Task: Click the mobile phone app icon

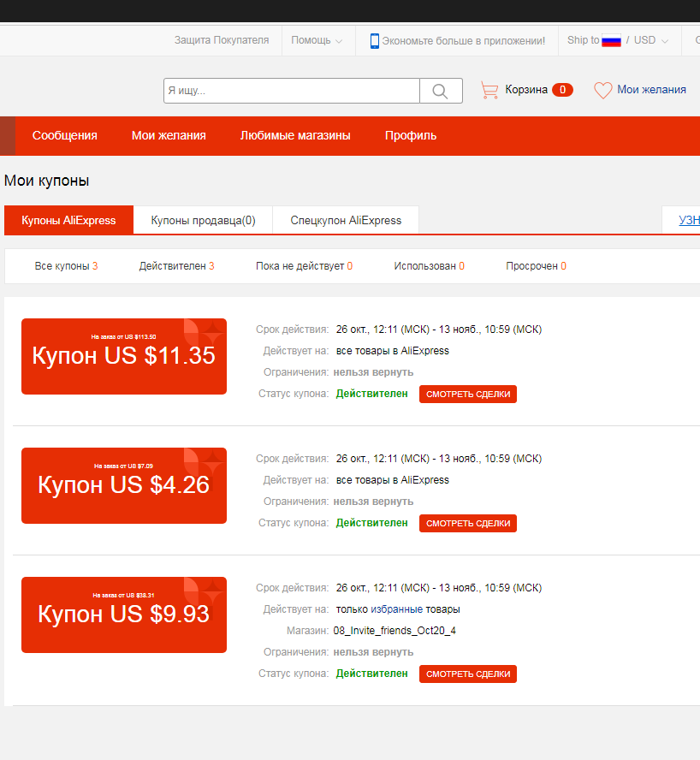Action: [375, 41]
